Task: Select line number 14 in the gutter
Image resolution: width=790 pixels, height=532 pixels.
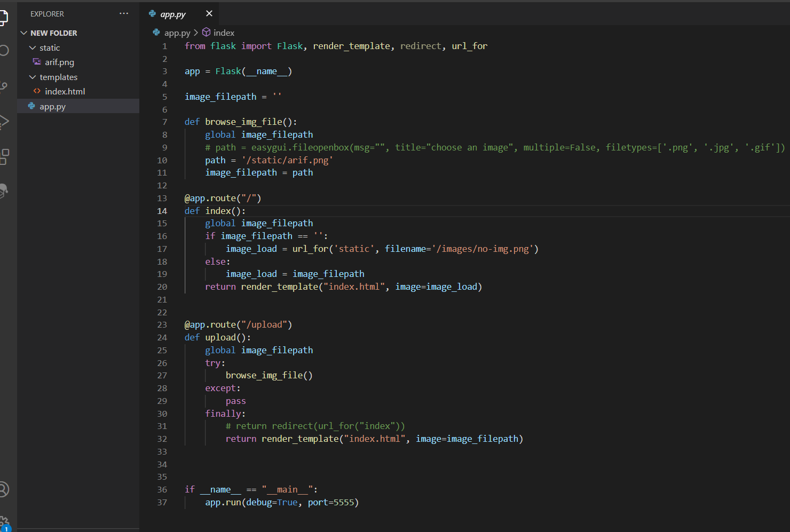Action: [x=162, y=211]
